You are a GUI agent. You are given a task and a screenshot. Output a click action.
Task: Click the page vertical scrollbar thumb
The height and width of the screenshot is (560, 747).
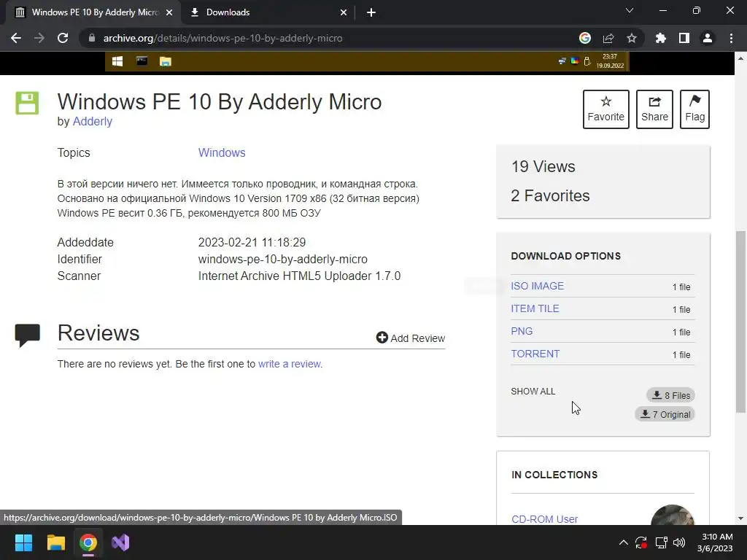740,322
